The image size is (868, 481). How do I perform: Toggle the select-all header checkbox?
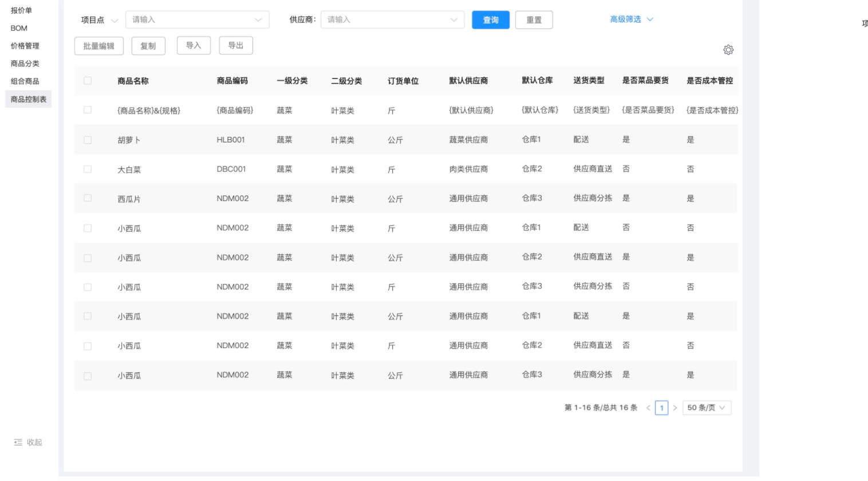(88, 81)
